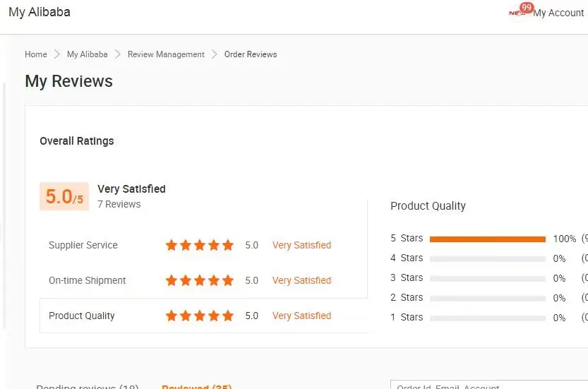Click middle star in Product Quality rating

tap(200, 316)
